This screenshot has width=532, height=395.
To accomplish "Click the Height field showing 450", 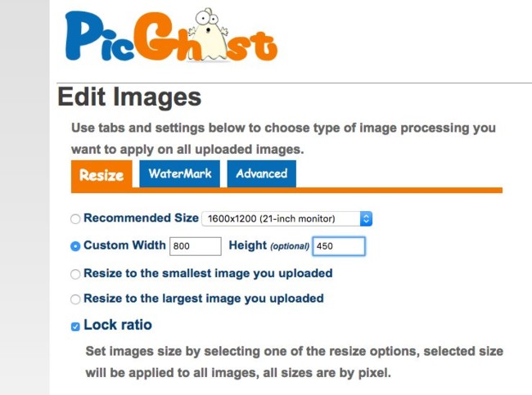I will 339,246.
